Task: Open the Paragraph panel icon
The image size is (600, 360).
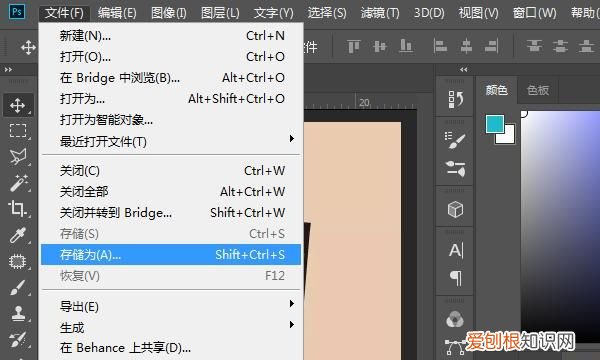Action: coord(455,278)
